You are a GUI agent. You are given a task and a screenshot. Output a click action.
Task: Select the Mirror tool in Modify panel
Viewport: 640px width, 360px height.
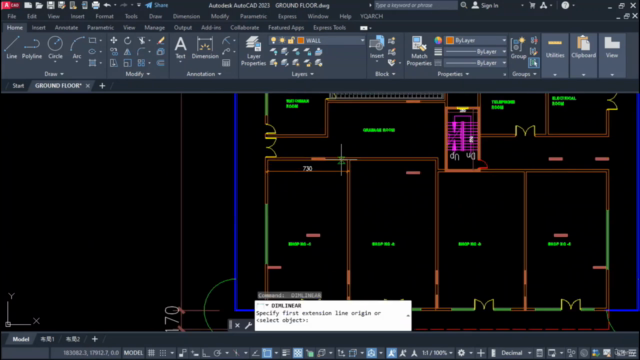pos(128,51)
